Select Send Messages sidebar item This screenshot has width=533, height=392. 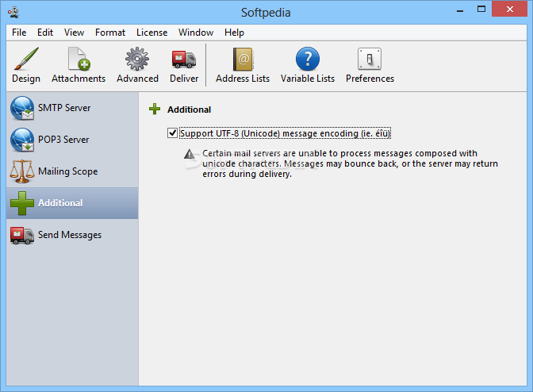[x=72, y=235]
